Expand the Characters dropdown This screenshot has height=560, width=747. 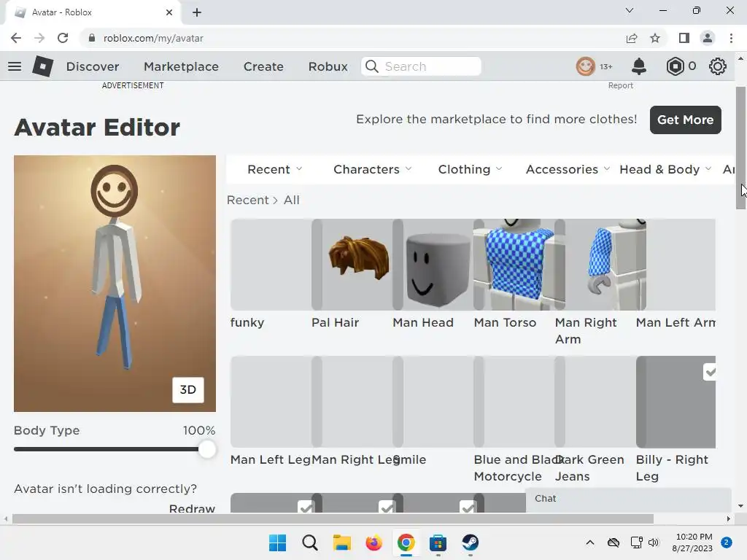[x=373, y=169]
